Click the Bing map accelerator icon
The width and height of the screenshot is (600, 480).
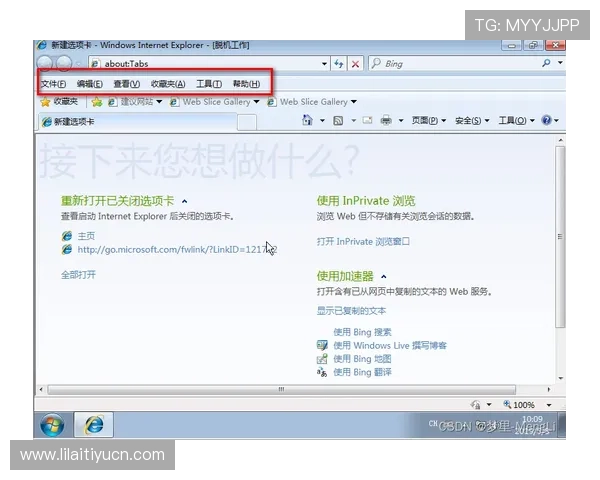click(322, 359)
